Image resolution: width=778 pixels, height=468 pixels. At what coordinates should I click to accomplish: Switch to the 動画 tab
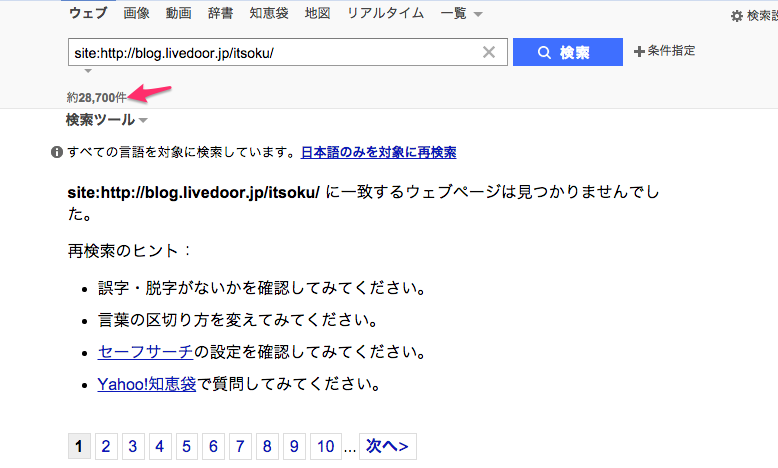179,13
